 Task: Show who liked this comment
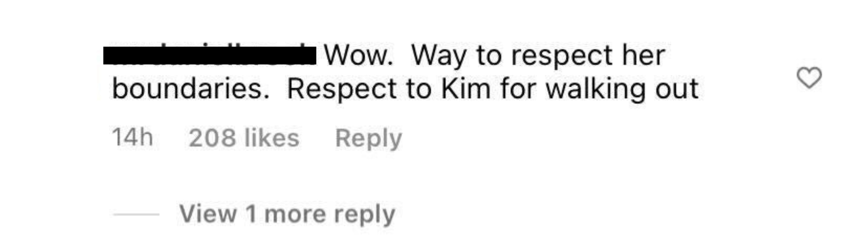click(x=244, y=138)
